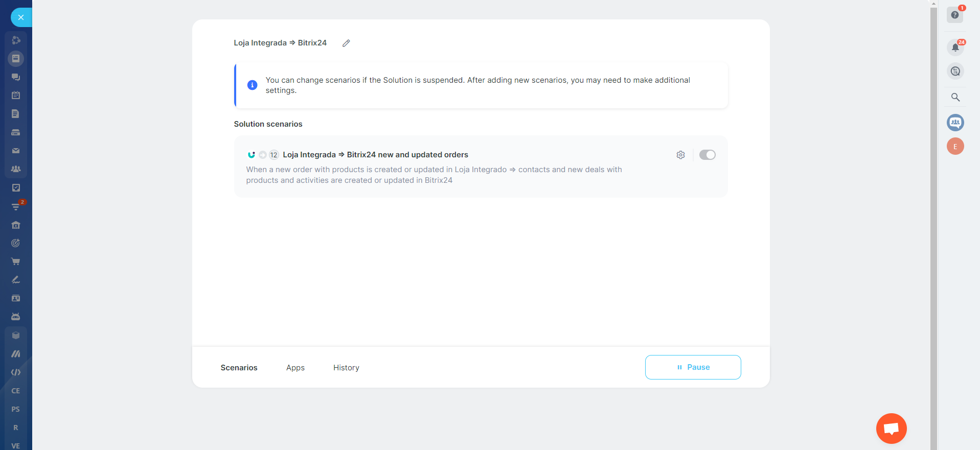Open the Tasks checkmark icon in sidebar
Screen dimensions: 980x450
[16, 188]
